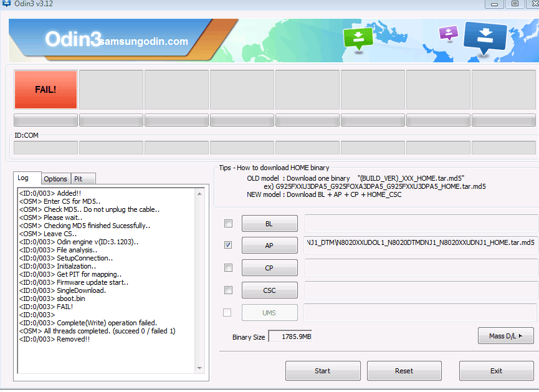Click the samsungodin.com banner text
The image size is (539, 392).
click(145, 42)
